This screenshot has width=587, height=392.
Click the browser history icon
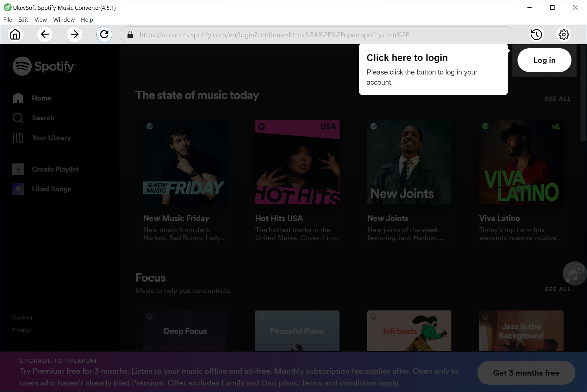535,34
